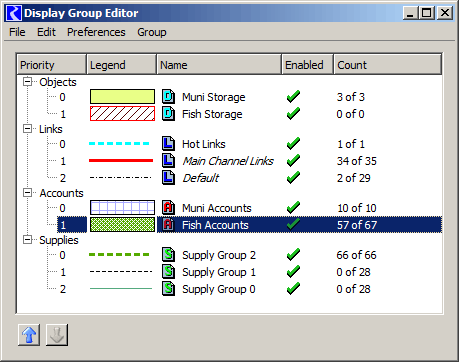Screen dimensions: 459x362
Task: Toggle enabled check for Default links
Action: [293, 178]
